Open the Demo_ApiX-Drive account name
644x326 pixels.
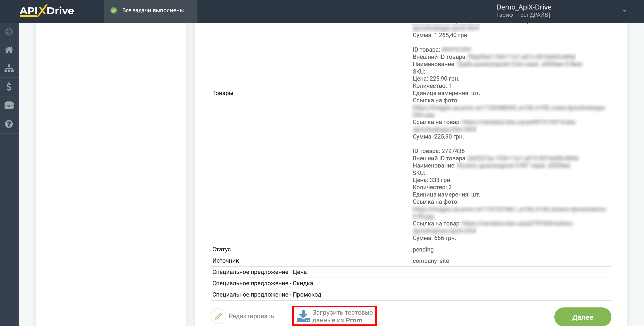coord(524,7)
